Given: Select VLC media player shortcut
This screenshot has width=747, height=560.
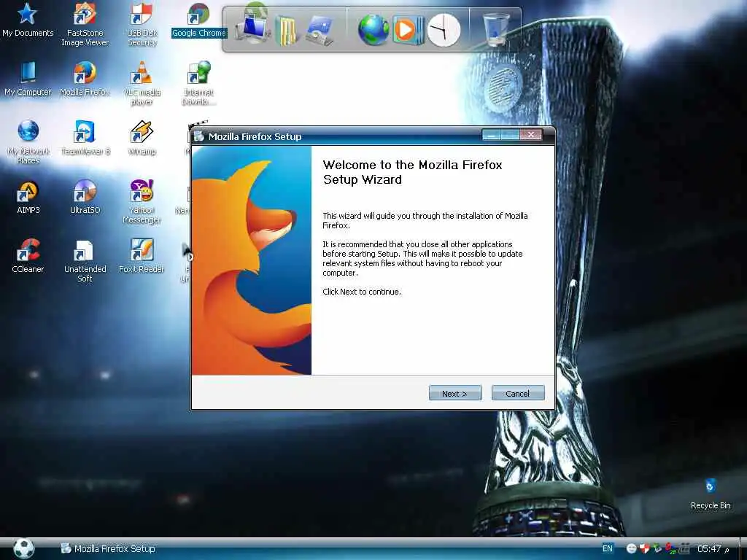Looking at the screenshot, I should 142,83.
